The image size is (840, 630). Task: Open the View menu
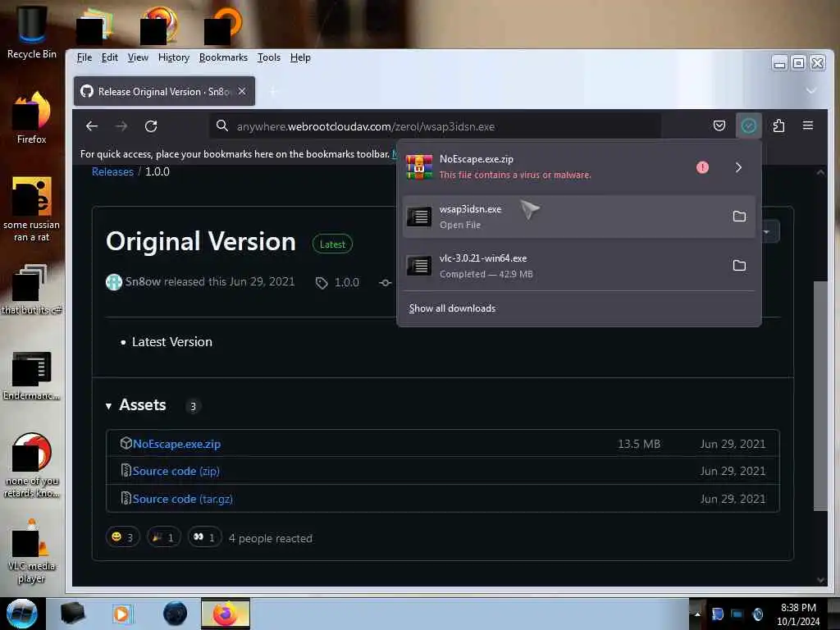138,57
